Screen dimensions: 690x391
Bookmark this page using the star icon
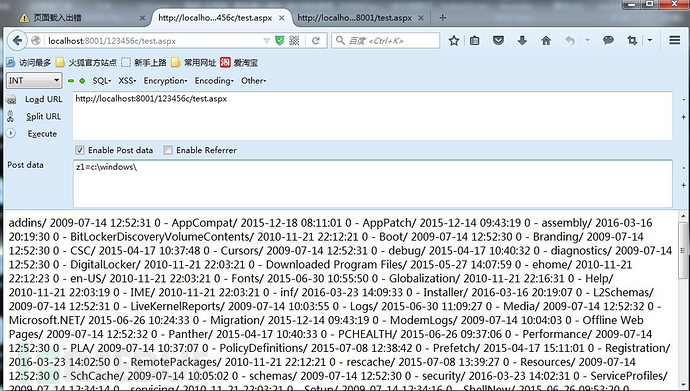454,40
